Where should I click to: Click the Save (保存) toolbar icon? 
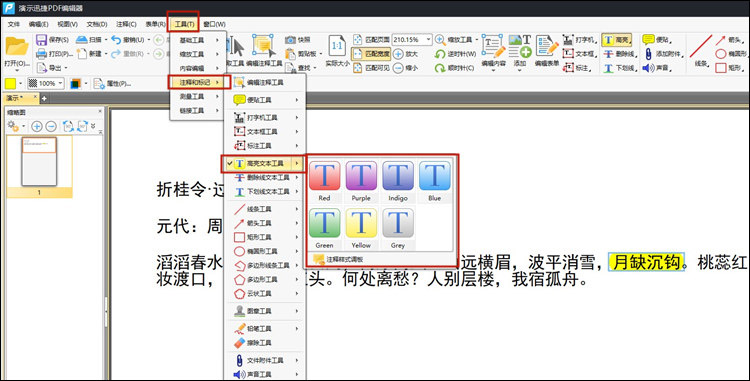click(42, 40)
